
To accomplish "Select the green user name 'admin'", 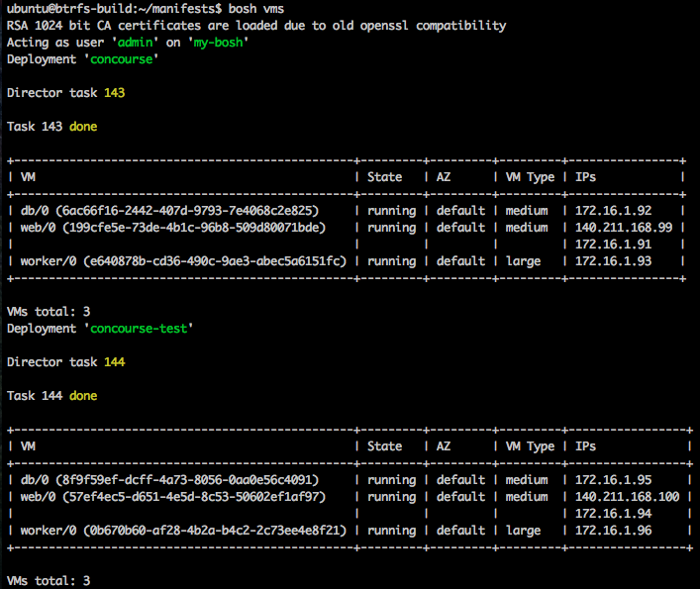I will [136, 43].
